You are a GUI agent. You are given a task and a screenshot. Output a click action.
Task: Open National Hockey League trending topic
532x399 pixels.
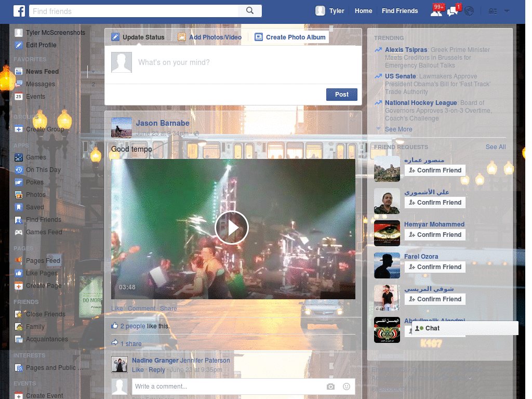pyautogui.click(x=421, y=103)
